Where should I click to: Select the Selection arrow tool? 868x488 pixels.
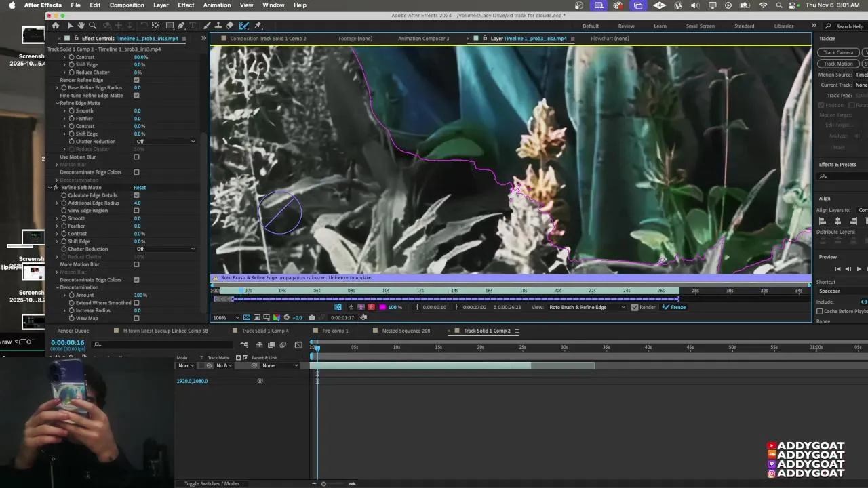coord(69,26)
